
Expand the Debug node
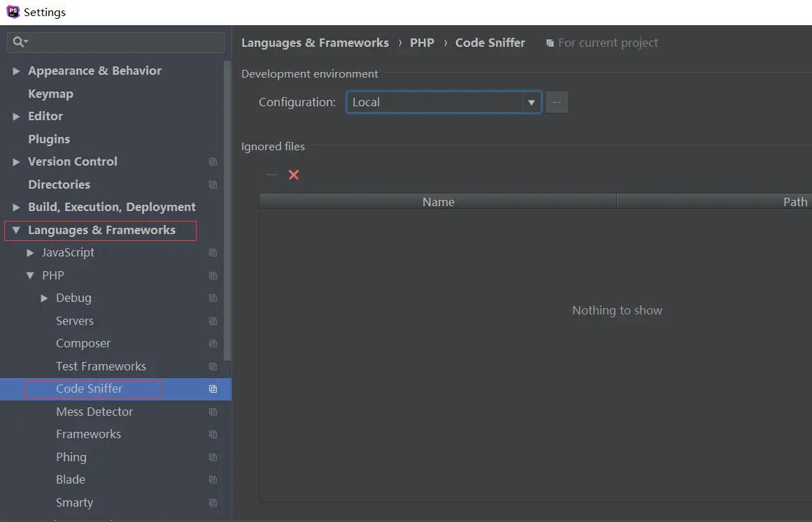pyautogui.click(x=44, y=298)
